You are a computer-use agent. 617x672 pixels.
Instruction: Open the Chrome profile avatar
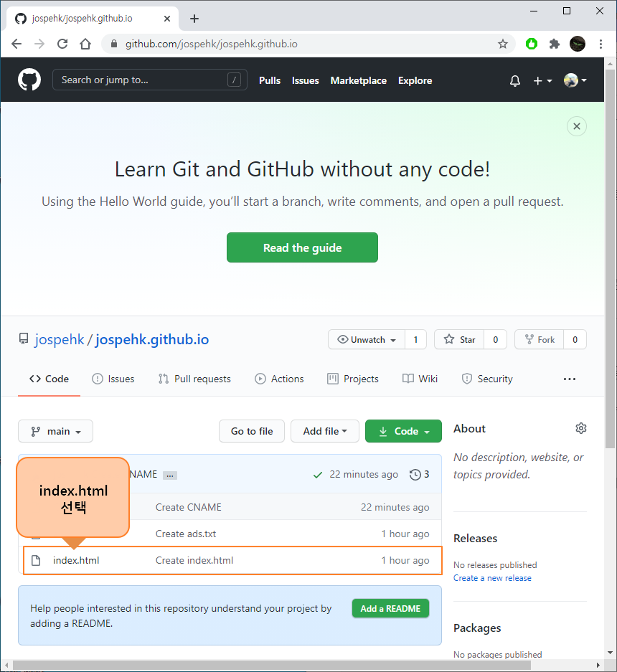578,44
